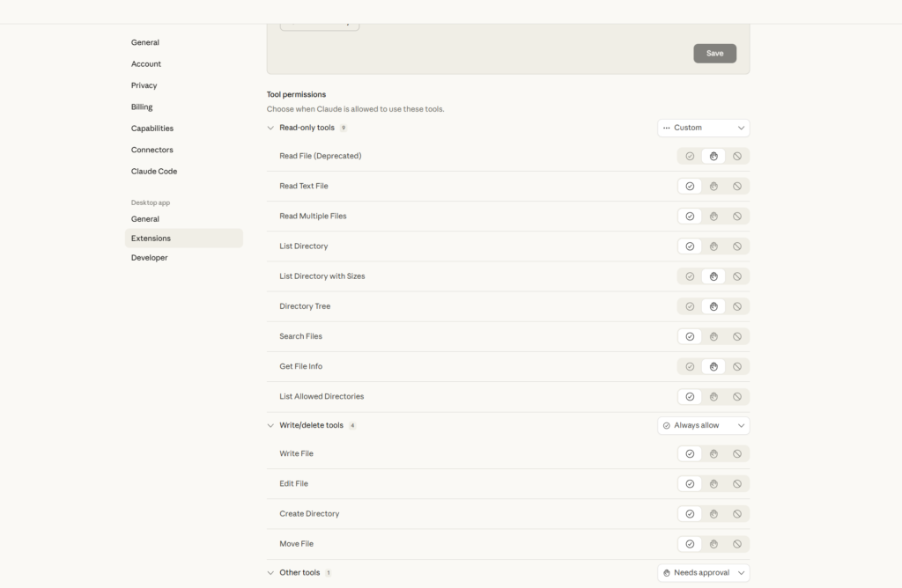Open the Write/delete tools Always allow dropdown
Screen dimensions: 902x588
(x=703, y=425)
